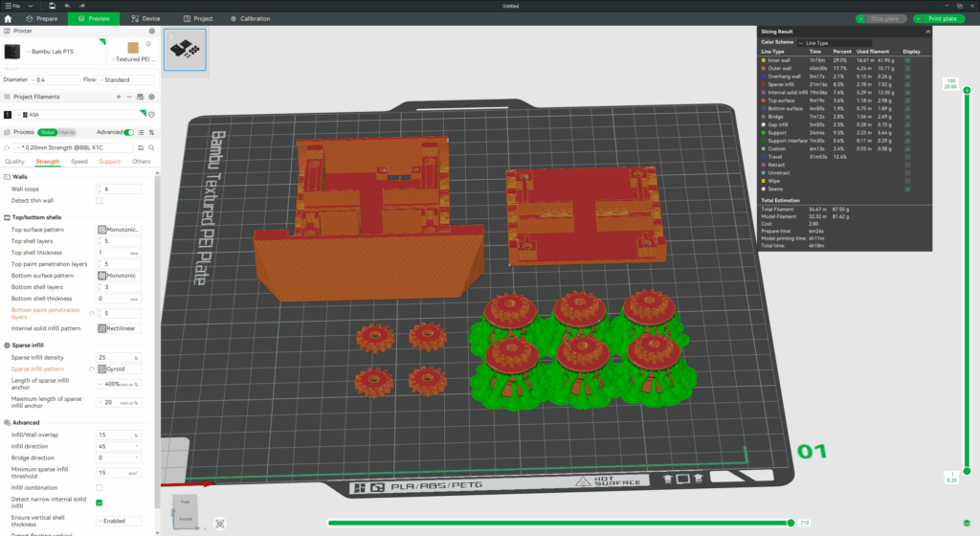Open printer settings gear icon
980x536 pixels.
coord(151,32)
